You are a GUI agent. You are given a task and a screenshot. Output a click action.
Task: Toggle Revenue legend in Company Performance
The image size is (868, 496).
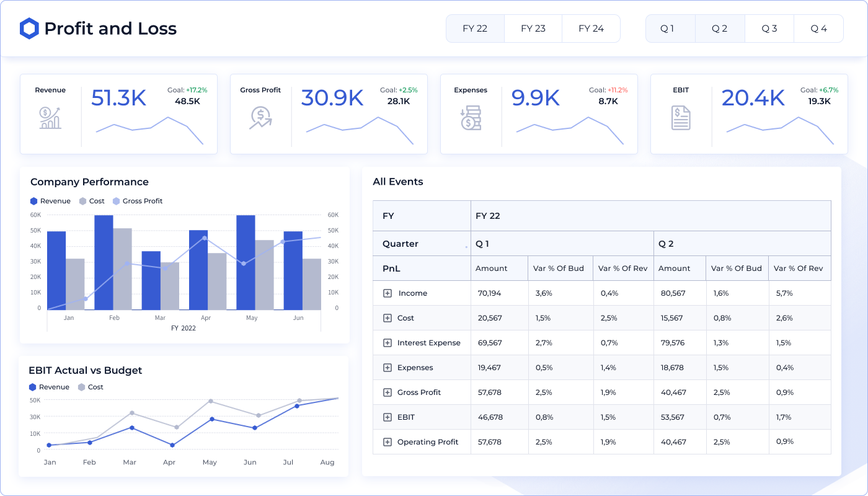[50, 201]
